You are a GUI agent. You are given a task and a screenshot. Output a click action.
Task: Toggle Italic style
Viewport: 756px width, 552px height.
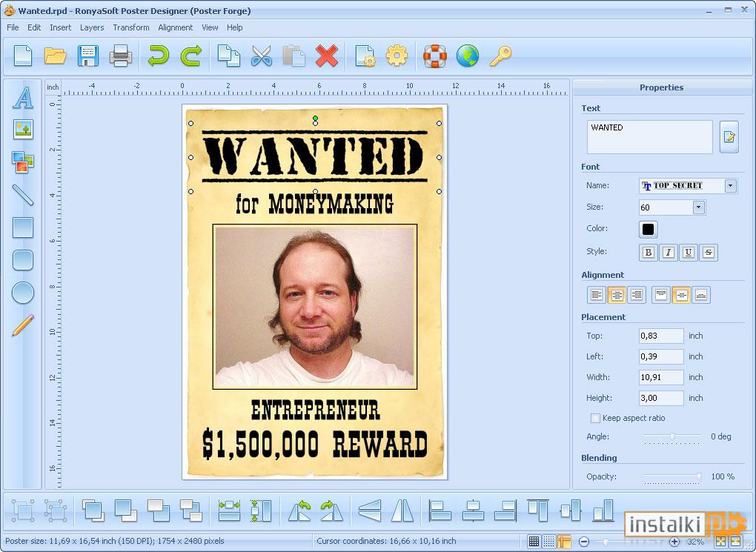click(669, 252)
